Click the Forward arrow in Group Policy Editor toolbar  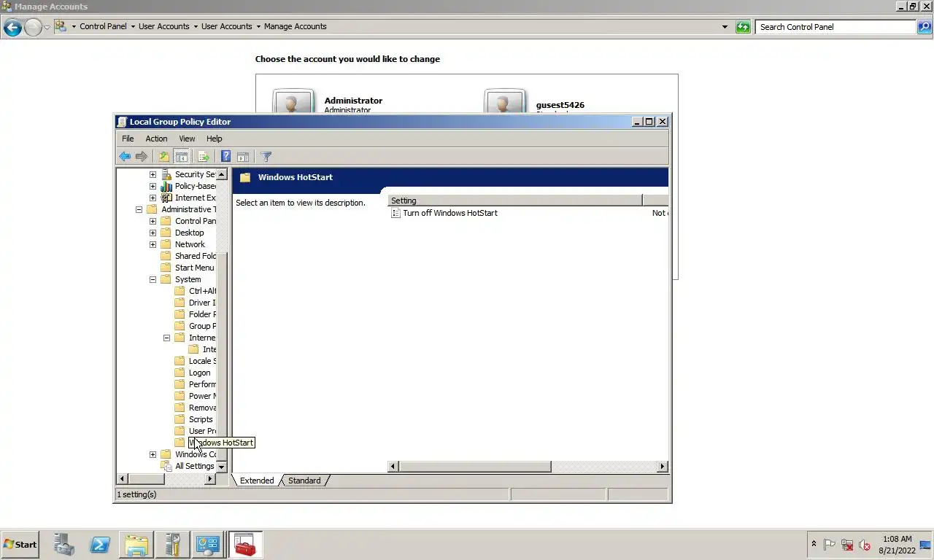click(142, 157)
